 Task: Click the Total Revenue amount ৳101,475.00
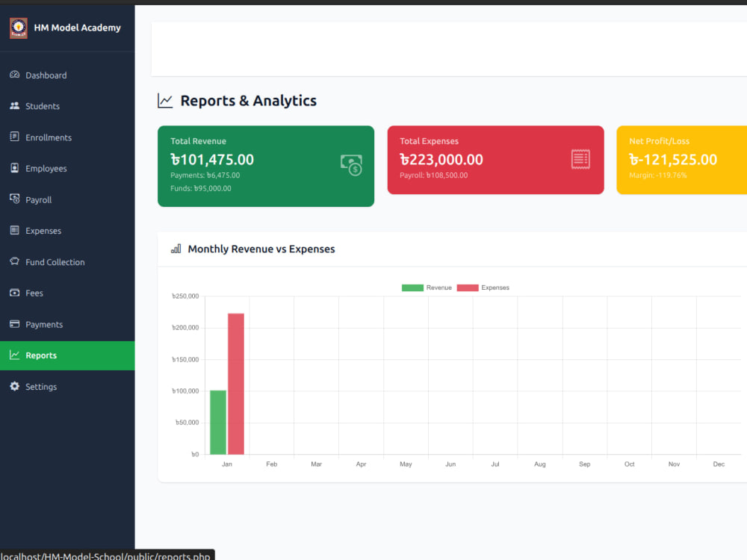coord(212,160)
